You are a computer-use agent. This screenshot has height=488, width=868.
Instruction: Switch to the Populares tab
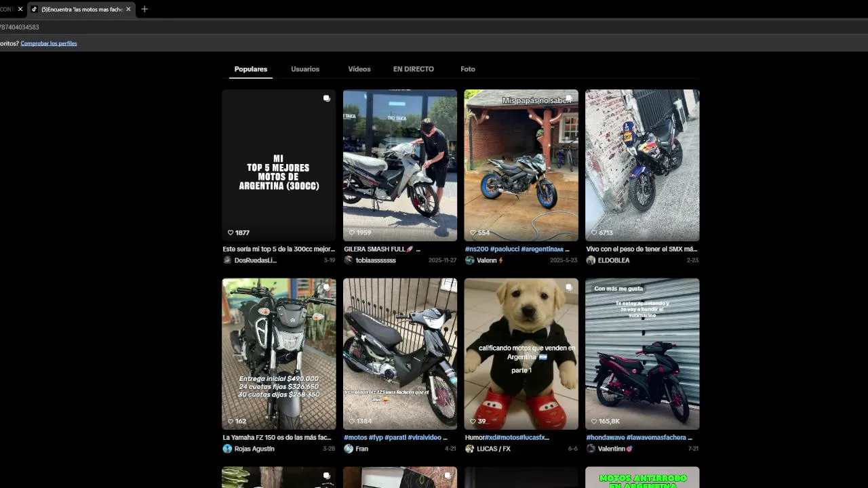click(x=251, y=69)
